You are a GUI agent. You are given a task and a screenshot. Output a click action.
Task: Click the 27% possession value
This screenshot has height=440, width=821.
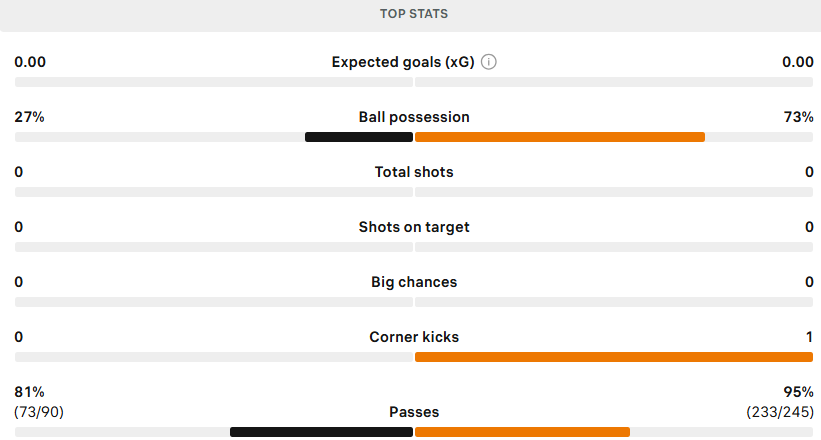29,117
